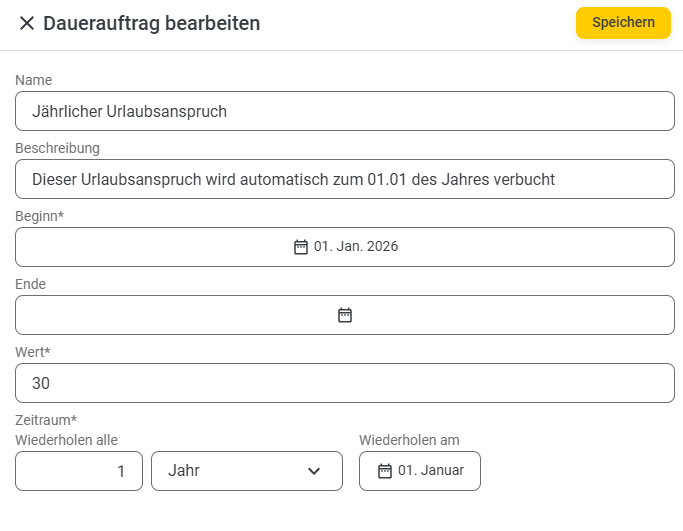Expand the Jahr dropdown chevron
Viewport: 683px width, 531px height.
point(314,471)
